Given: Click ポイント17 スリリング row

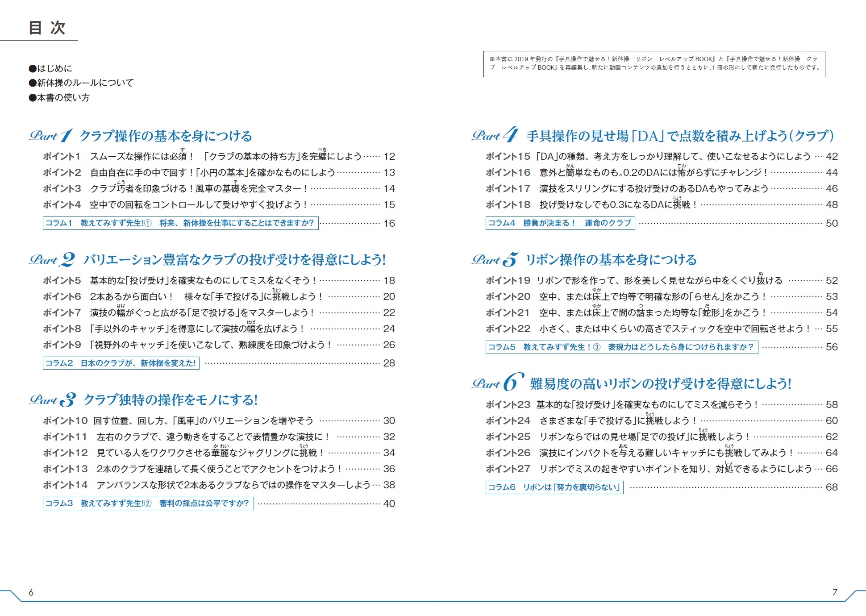Looking at the screenshot, I should (x=662, y=188).
